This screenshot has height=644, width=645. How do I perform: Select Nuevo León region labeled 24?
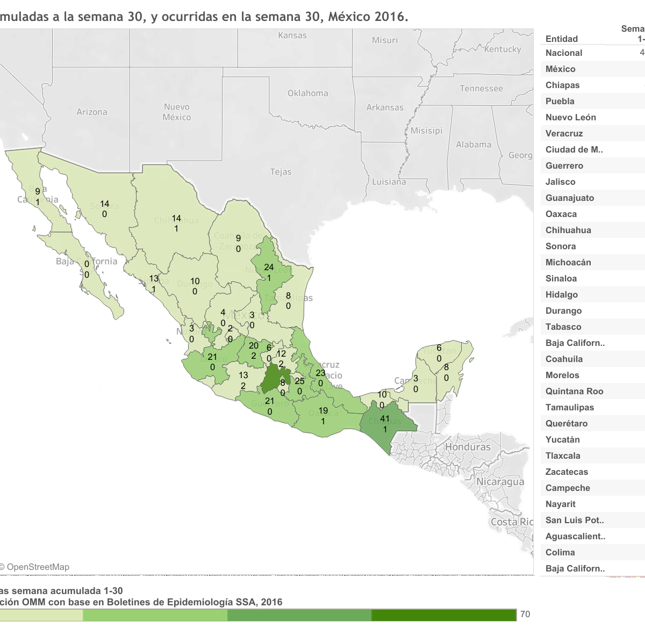(269, 272)
